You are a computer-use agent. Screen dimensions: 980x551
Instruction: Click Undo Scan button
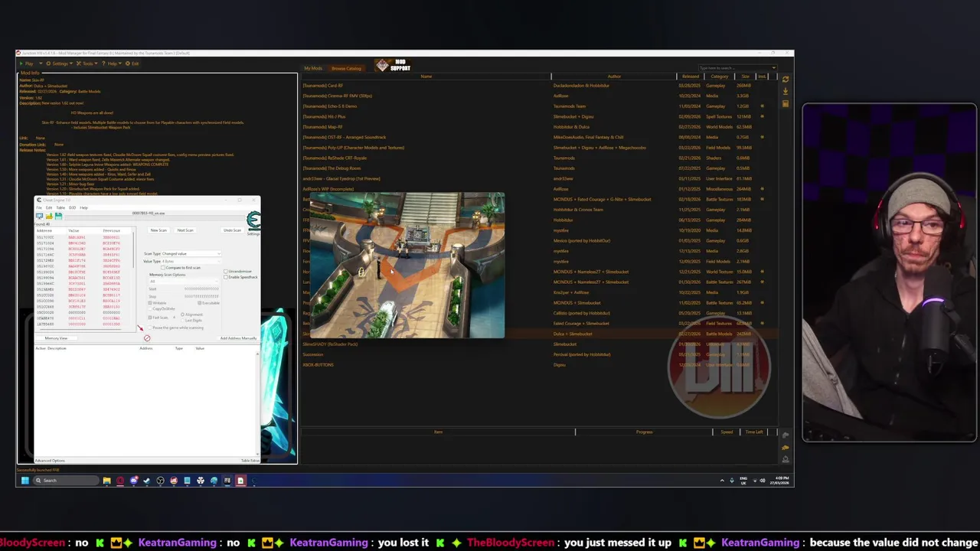231,230
